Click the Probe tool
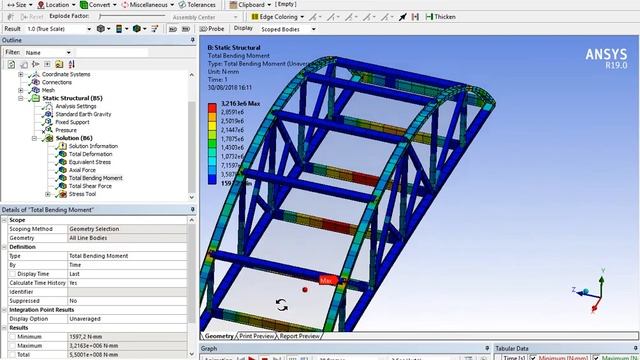 212,29
